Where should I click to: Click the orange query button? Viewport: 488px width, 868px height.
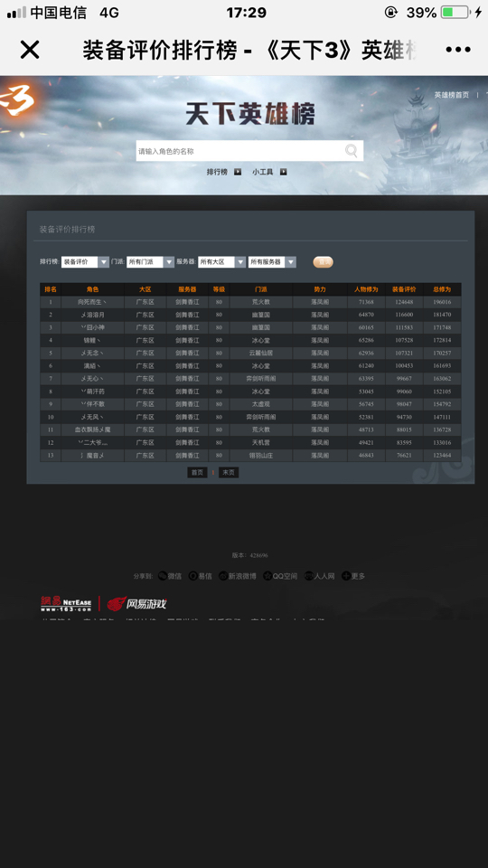324,262
